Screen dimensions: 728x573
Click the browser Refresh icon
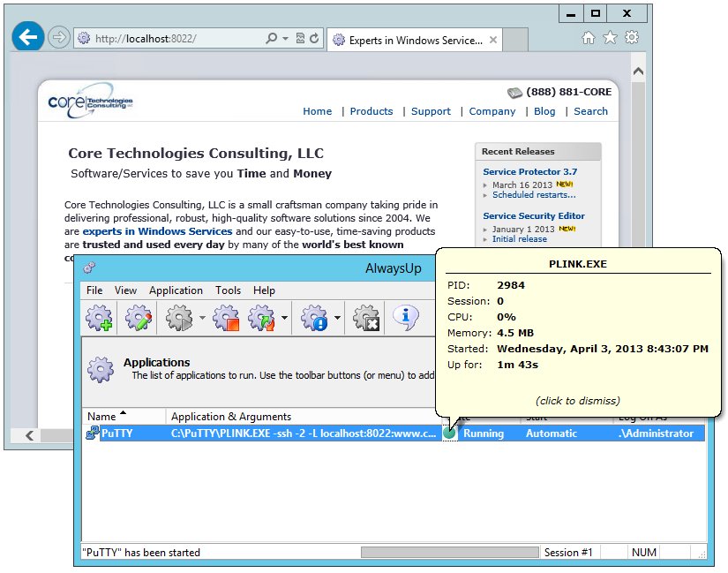(x=314, y=38)
